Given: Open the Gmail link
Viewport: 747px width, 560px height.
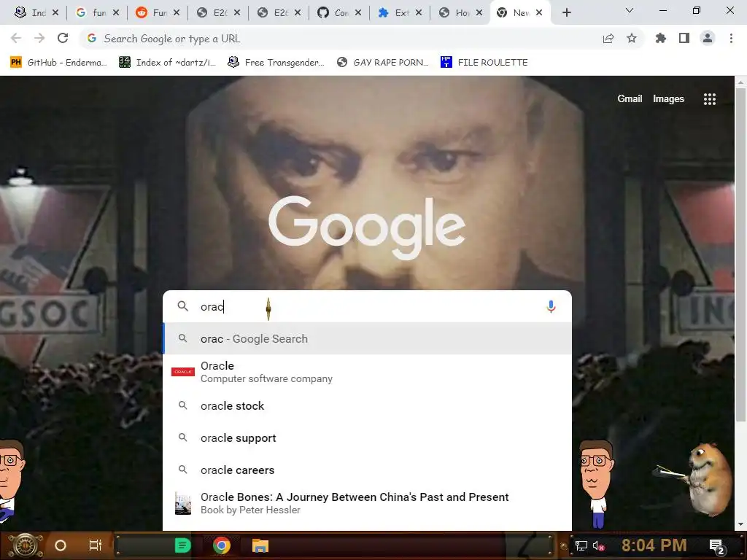Looking at the screenshot, I should click(630, 98).
